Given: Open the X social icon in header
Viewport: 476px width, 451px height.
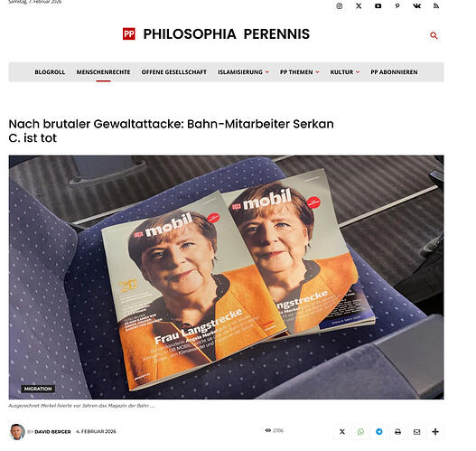Looking at the screenshot, I should coord(359,6).
